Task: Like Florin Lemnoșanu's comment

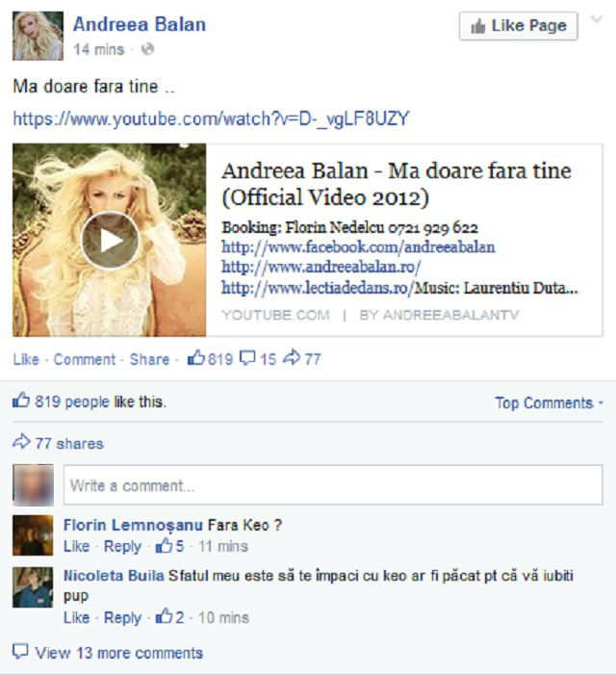Action: (x=76, y=546)
